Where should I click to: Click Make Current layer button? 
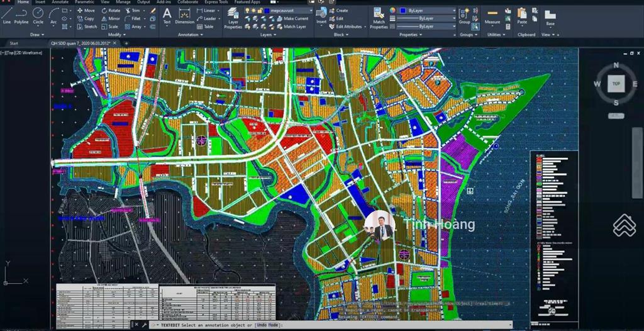click(292, 18)
